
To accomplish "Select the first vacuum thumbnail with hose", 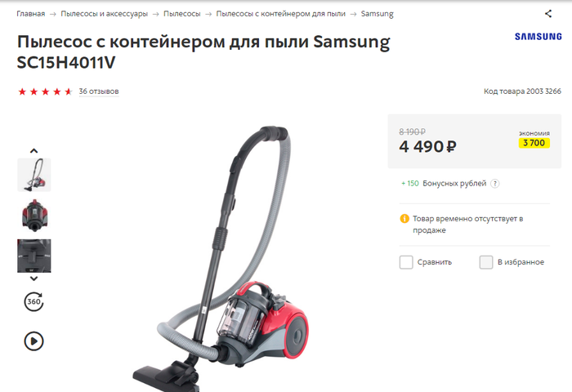I will click(34, 175).
